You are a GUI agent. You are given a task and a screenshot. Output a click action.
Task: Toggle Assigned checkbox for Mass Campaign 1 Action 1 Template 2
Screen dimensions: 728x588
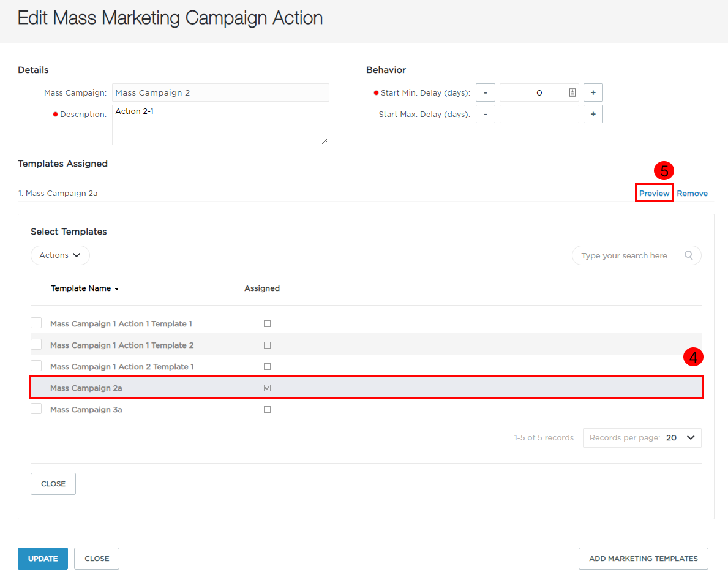267,345
